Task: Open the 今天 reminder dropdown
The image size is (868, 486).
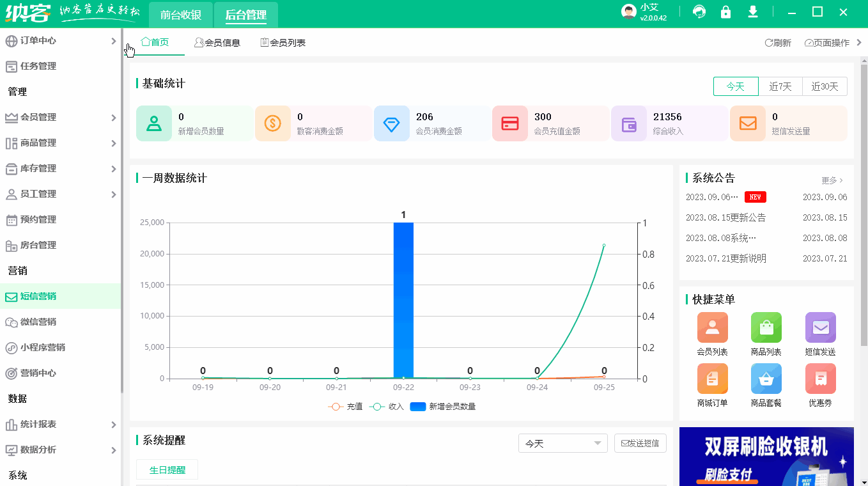Action: tap(562, 443)
